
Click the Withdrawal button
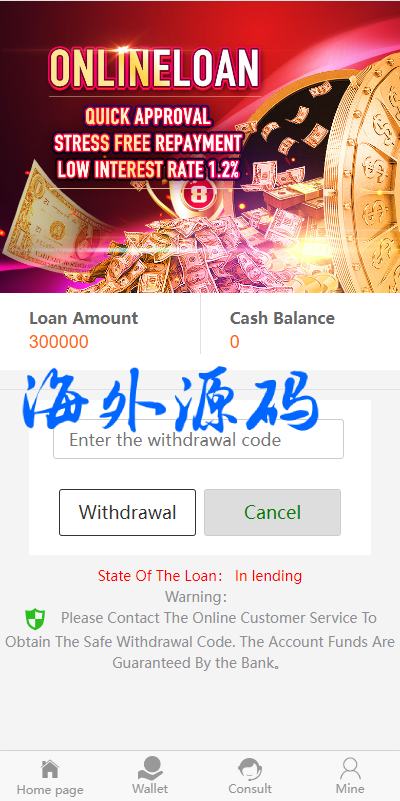pyautogui.click(x=127, y=512)
